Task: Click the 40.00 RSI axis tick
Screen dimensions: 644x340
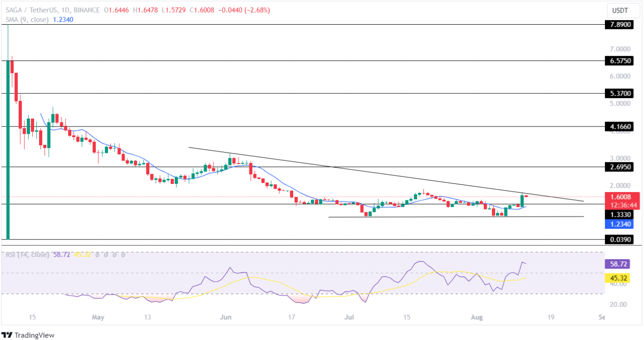Action: 619,284
